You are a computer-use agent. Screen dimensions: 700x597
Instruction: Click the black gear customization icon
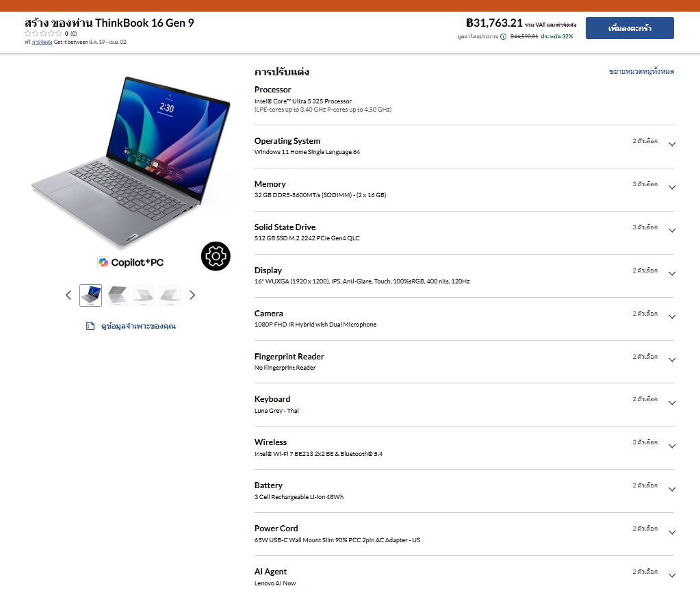point(216,256)
